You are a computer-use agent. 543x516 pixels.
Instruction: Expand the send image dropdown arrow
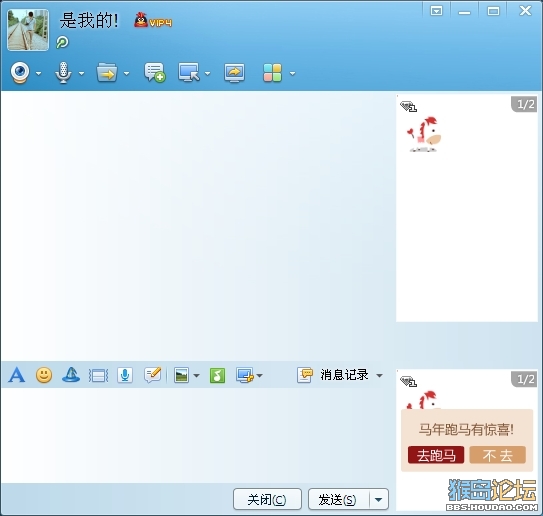click(x=196, y=375)
